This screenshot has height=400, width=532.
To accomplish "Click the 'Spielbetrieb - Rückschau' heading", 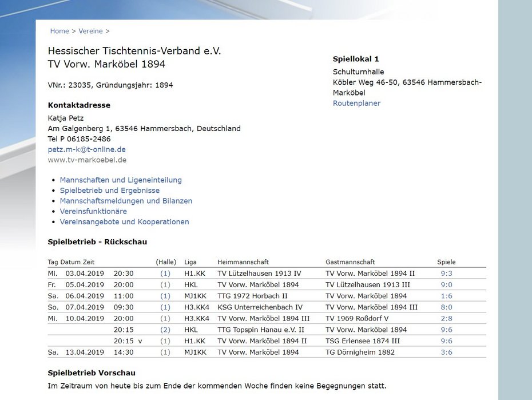I will point(97,242).
